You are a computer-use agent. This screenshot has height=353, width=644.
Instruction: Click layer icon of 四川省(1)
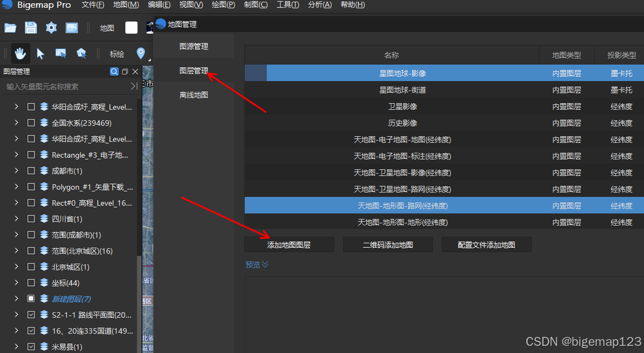pos(44,218)
